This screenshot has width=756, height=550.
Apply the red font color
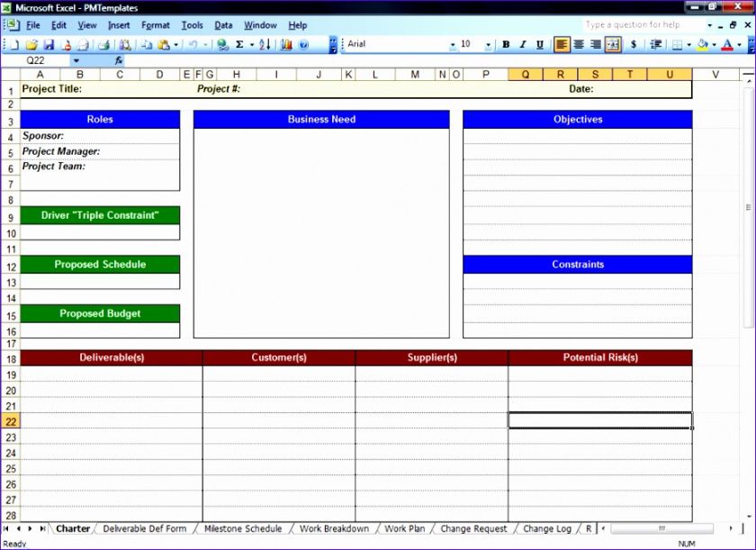(x=727, y=44)
